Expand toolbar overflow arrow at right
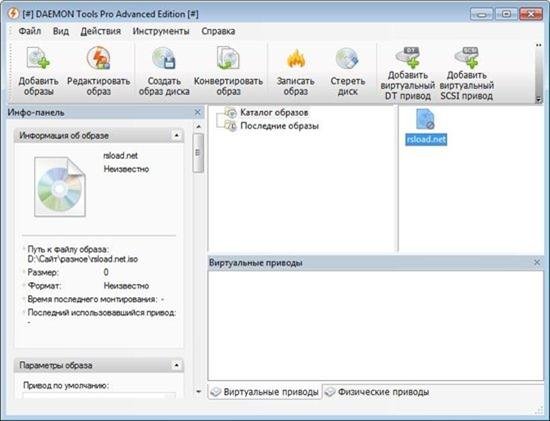This screenshot has width=550, height=421. click(x=538, y=100)
